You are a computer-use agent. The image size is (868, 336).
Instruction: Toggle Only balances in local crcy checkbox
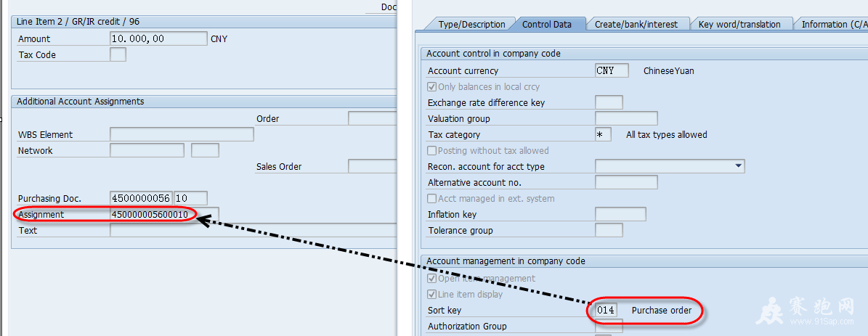[431, 87]
